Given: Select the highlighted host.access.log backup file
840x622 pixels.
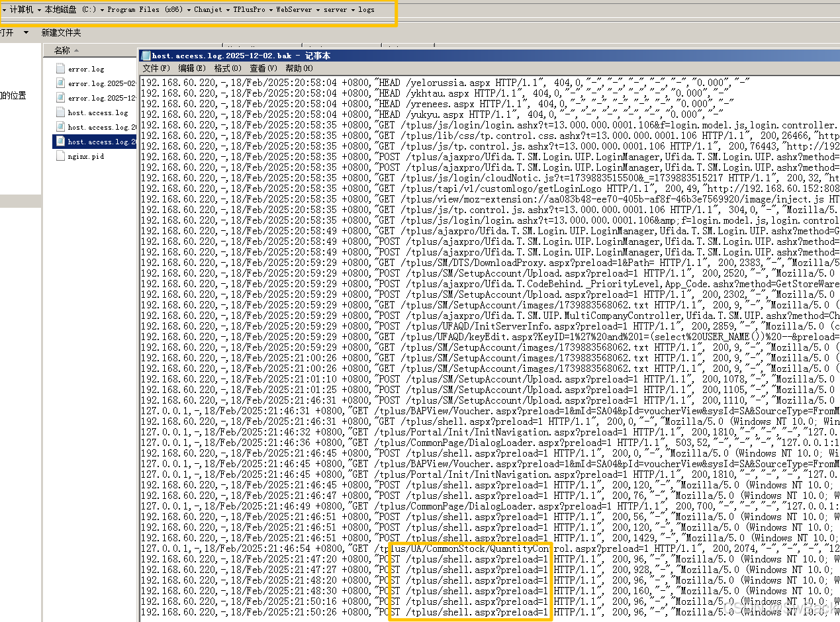Looking at the screenshot, I should coord(95,142).
